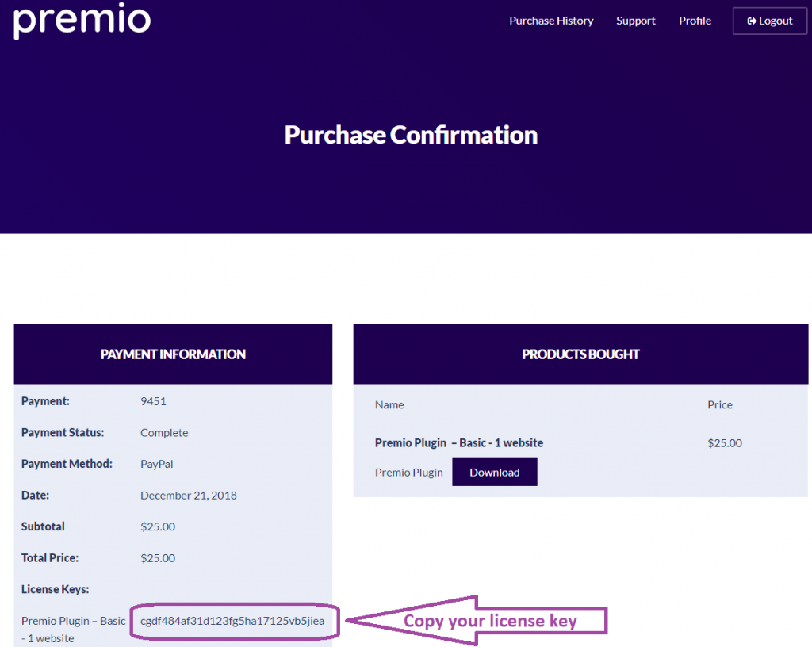812x647 pixels.
Task: Click the Premio Plugin Basic product name
Action: tap(458, 442)
